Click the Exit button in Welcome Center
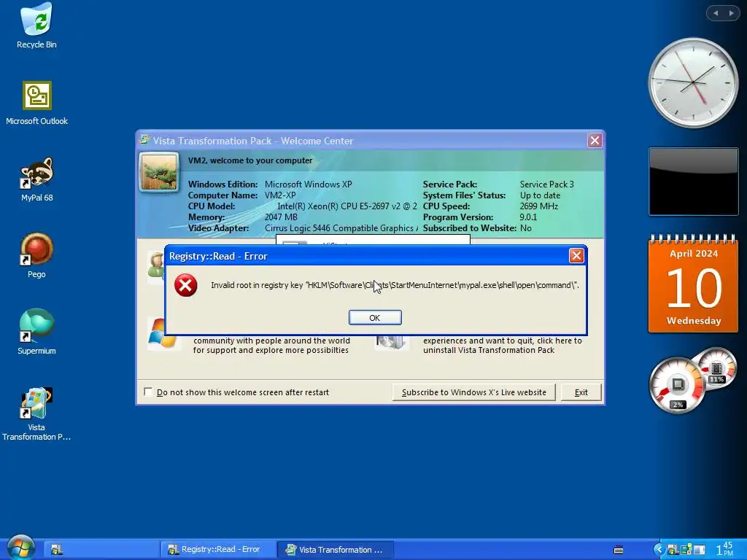This screenshot has height=560, width=747. (x=581, y=392)
